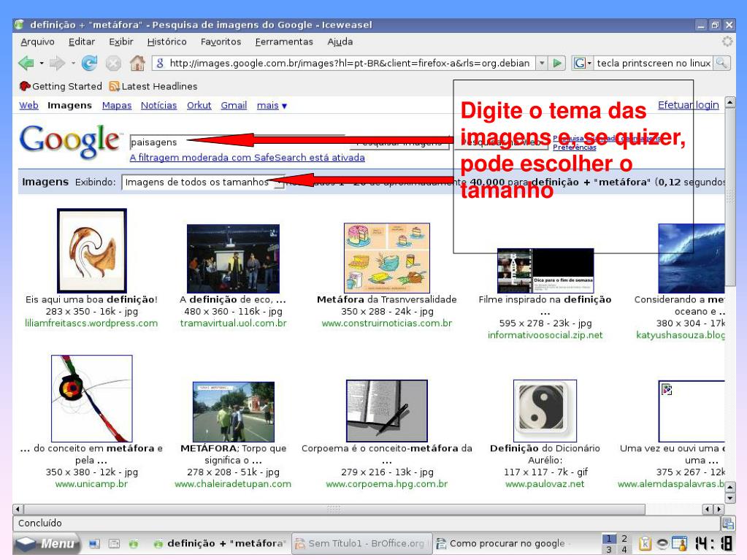The width and height of the screenshot is (747, 560).
Task: Open the Editar menu
Action: tap(82, 42)
